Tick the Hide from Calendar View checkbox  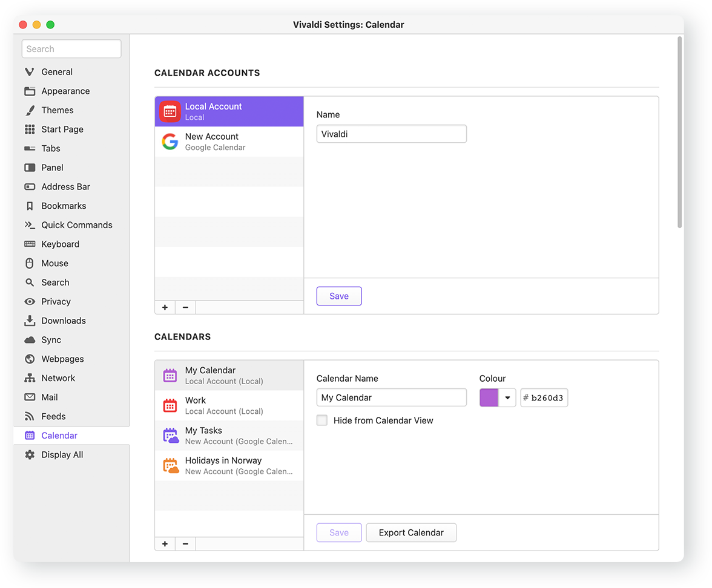pyautogui.click(x=322, y=420)
